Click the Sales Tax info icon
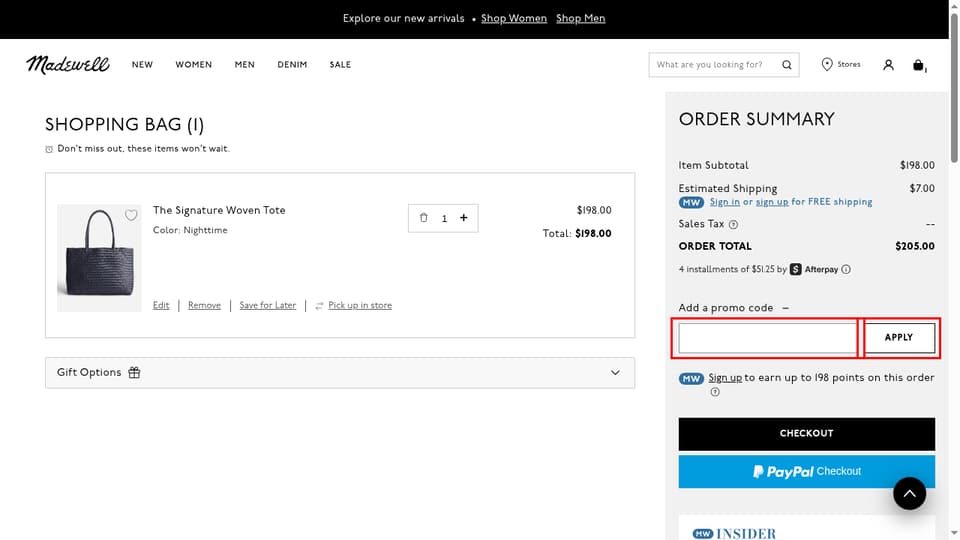Screen dimensions: 960x540 pyautogui.click(x=733, y=225)
